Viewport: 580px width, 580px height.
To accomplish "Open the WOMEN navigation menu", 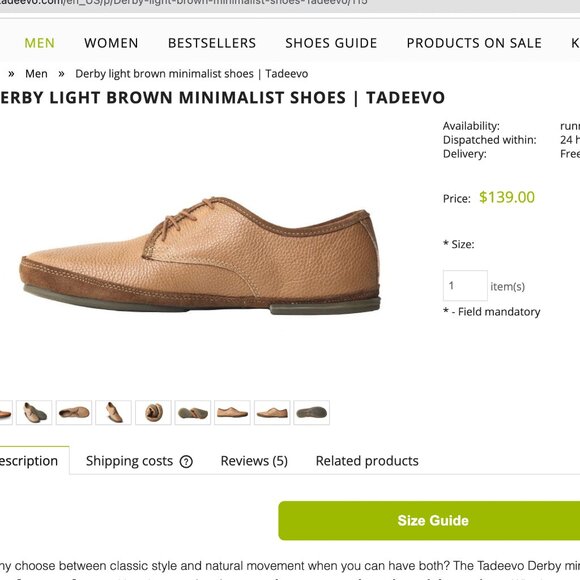I will pyautogui.click(x=111, y=43).
